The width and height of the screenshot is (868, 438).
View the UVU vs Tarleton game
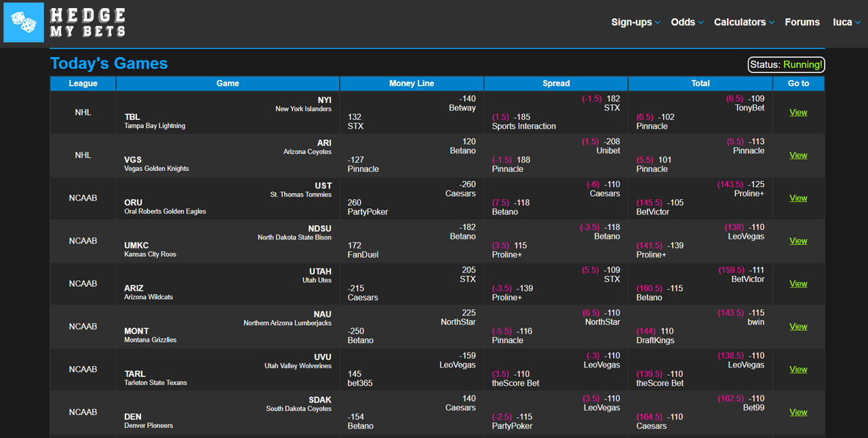point(798,370)
